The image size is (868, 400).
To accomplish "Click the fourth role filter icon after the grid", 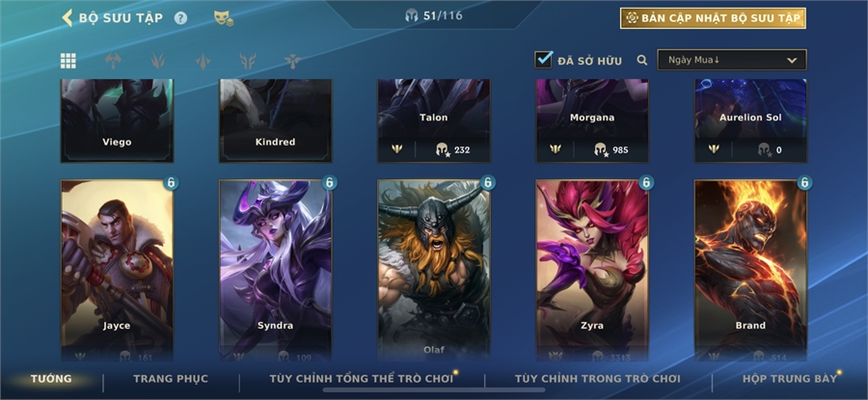I will tap(248, 61).
